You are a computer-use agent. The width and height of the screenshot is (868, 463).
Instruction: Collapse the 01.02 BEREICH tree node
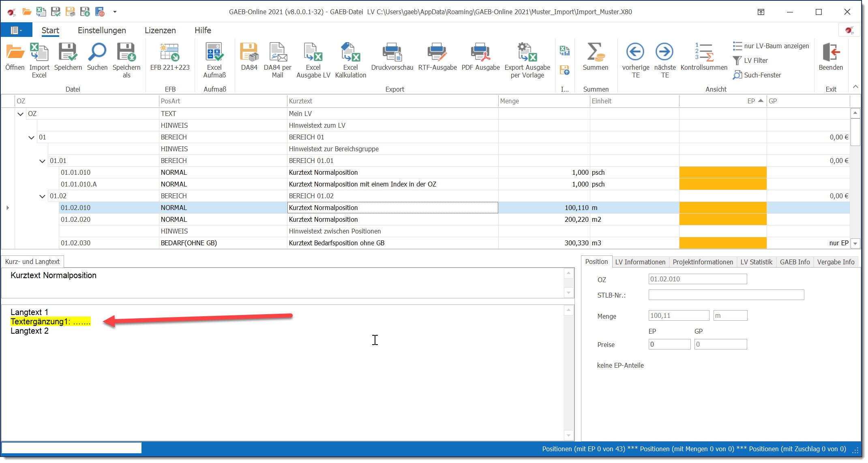point(42,196)
